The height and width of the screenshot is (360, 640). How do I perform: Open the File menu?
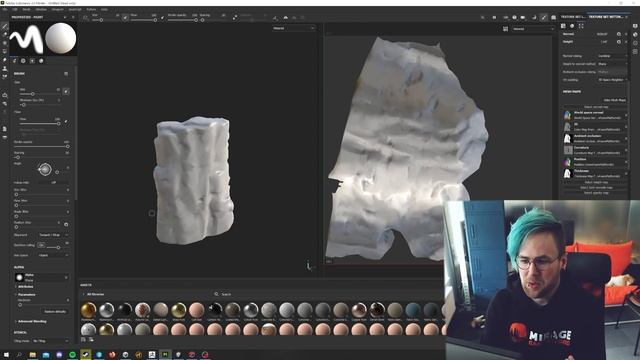point(5,9)
